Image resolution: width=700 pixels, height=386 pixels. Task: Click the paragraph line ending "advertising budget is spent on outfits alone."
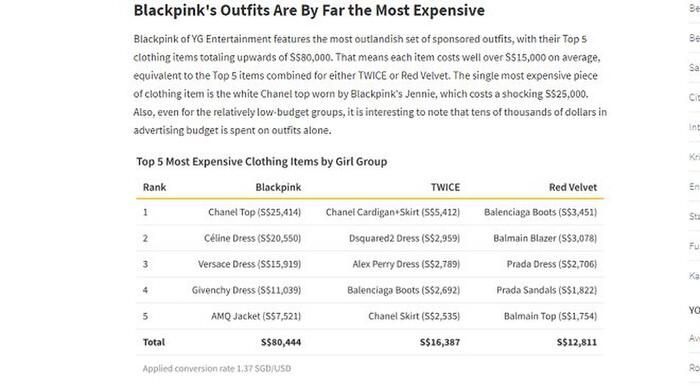232,130
